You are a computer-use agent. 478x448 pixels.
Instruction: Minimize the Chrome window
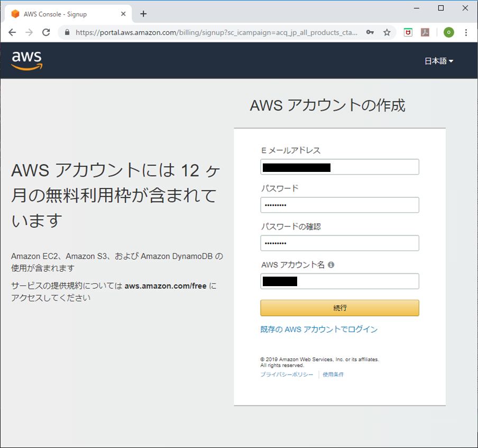pyautogui.click(x=417, y=8)
